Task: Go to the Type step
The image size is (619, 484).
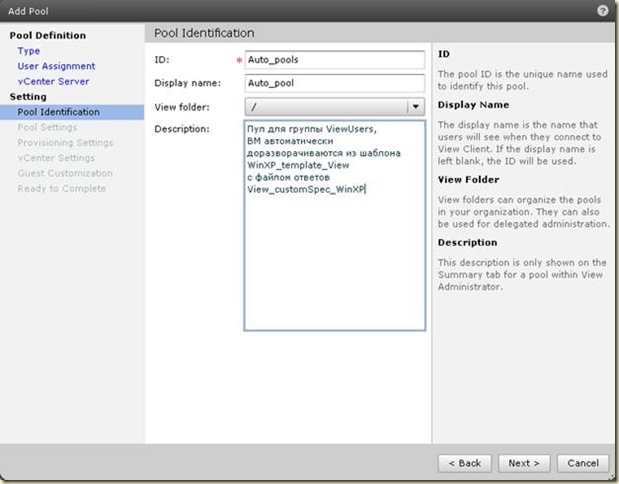Action: point(28,51)
